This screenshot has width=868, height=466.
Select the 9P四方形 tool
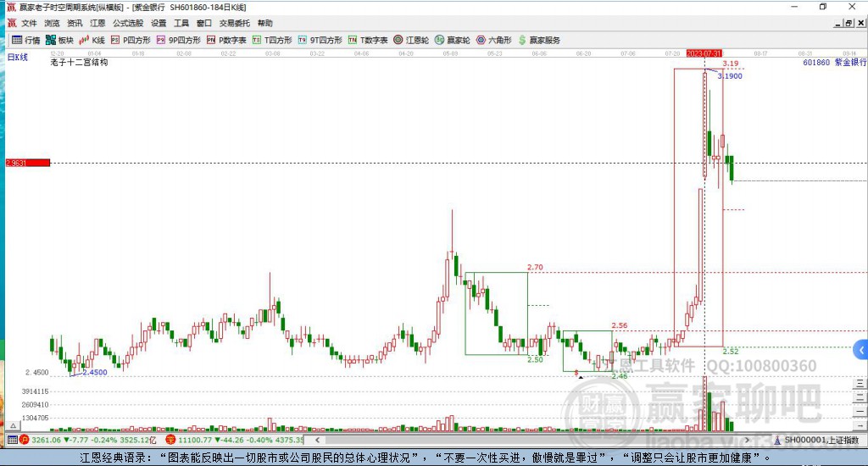178,40
